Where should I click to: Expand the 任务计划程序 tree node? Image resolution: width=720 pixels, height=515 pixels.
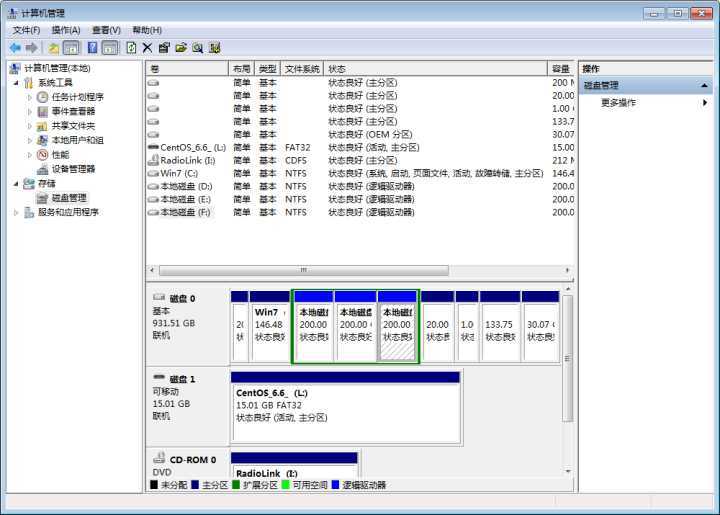tap(29, 97)
